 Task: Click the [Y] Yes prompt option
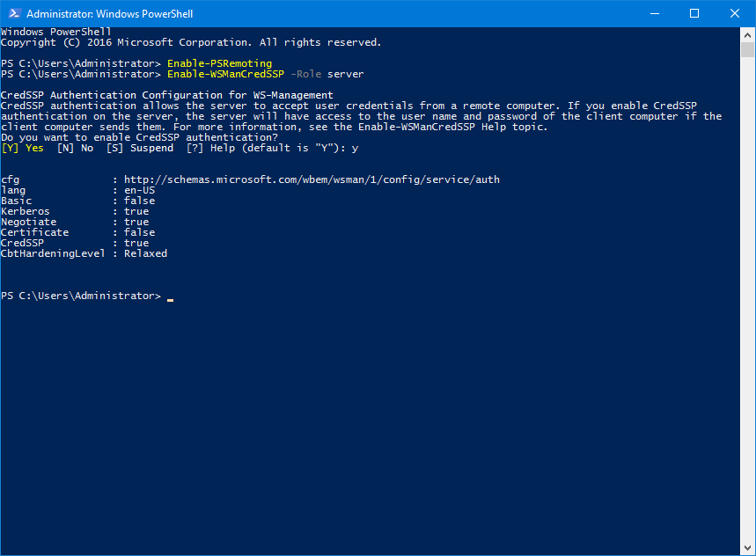pos(21,147)
